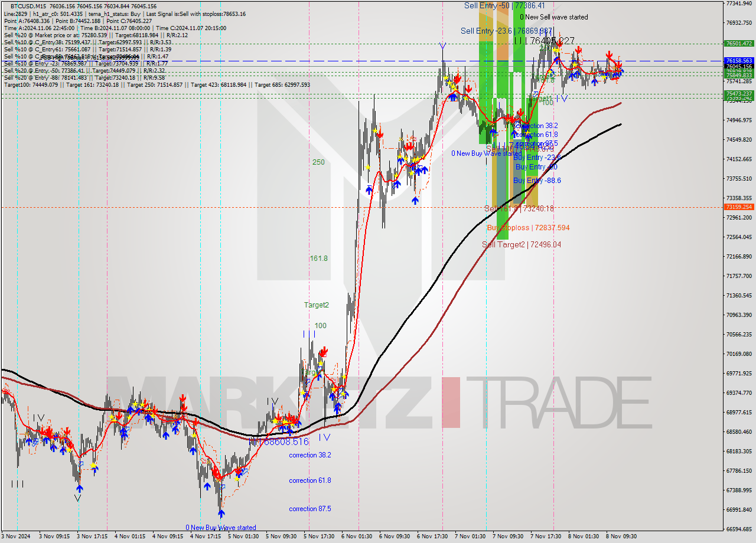Click the 'Sell %20 @ Market price' info line
Image resolution: width=756 pixels, height=543 pixels.
96,35
